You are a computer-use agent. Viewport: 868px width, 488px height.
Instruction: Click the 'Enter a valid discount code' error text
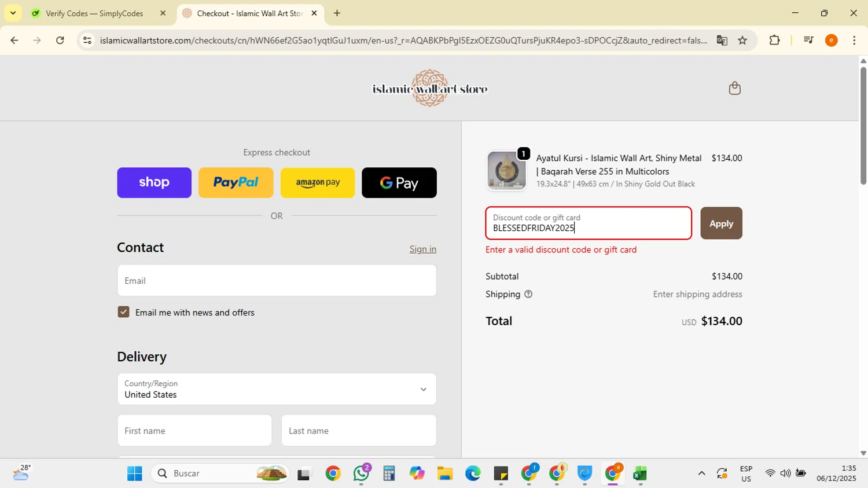[561, 250]
